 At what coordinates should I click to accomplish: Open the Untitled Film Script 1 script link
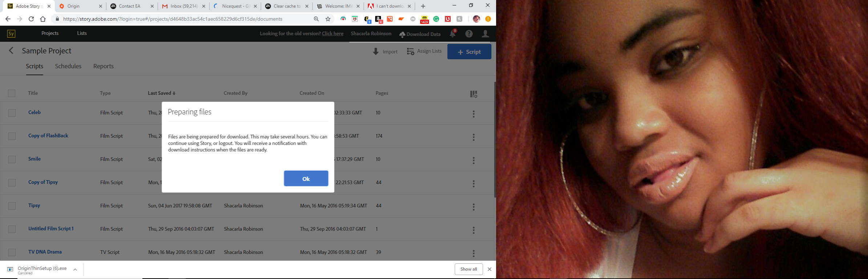[51, 229]
